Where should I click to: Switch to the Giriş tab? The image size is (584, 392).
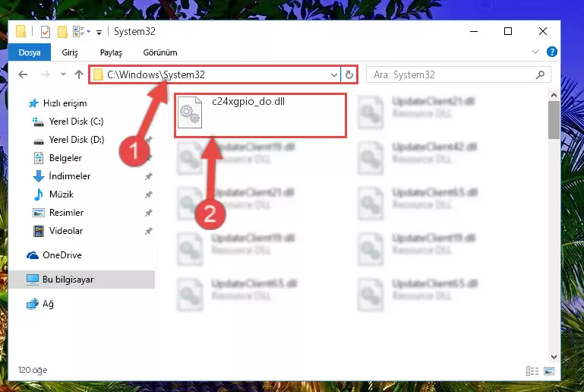click(x=70, y=52)
